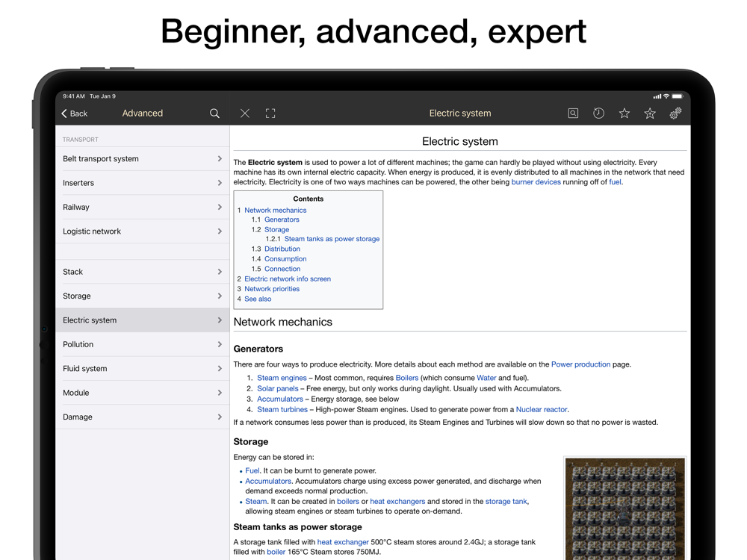Image resolution: width=747 pixels, height=560 pixels.
Task: Open the Inserters entry
Action: 143,183
